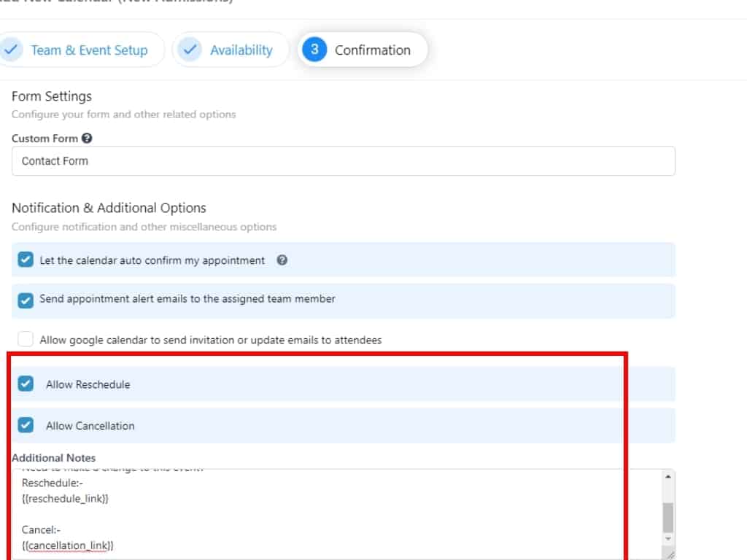Uncheck the Allow Cancellation checkbox
This screenshot has height=560, width=747.
(26, 425)
